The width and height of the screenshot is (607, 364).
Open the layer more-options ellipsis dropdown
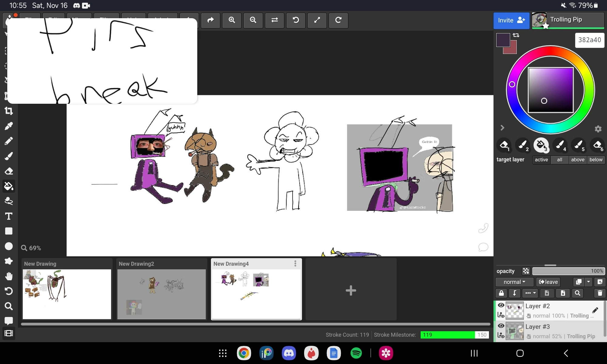530,293
